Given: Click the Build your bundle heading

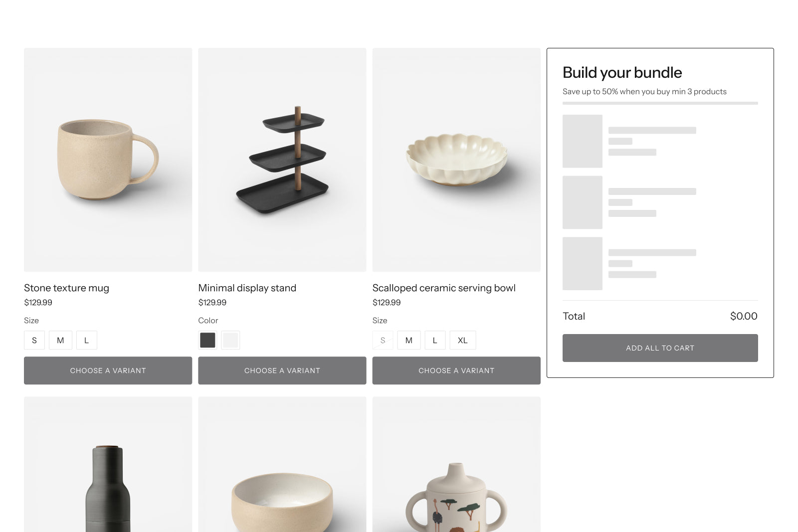Looking at the screenshot, I should point(622,72).
